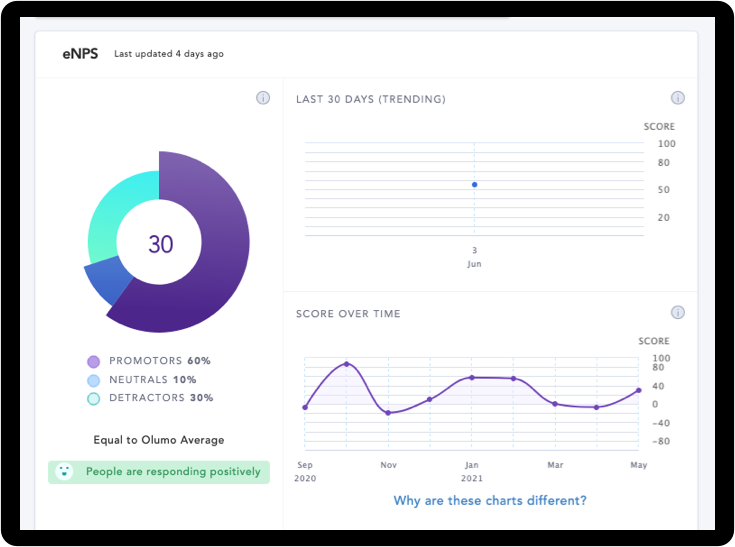This screenshot has width=735, height=547.
Task: Click the info icon above the donut chart
Action: pyautogui.click(x=263, y=98)
